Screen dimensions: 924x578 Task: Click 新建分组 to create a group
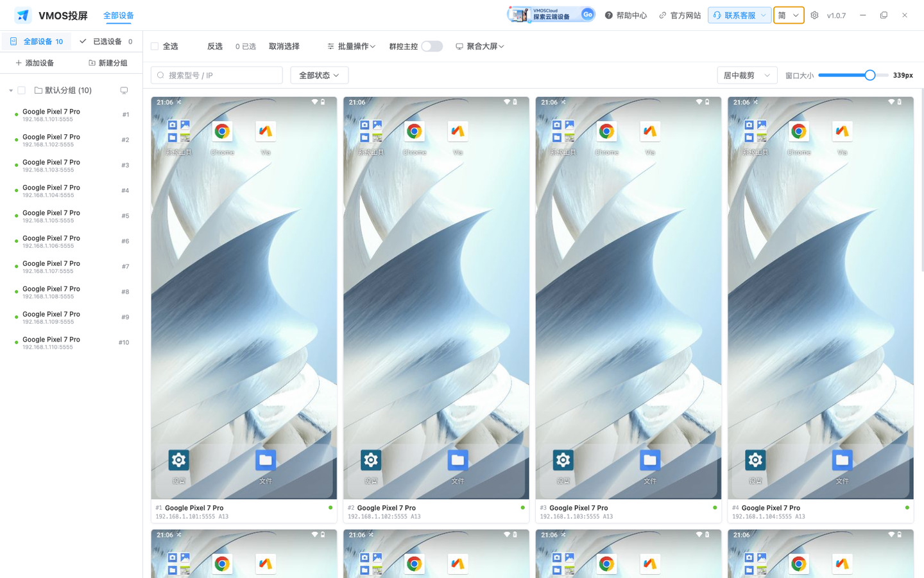click(108, 63)
